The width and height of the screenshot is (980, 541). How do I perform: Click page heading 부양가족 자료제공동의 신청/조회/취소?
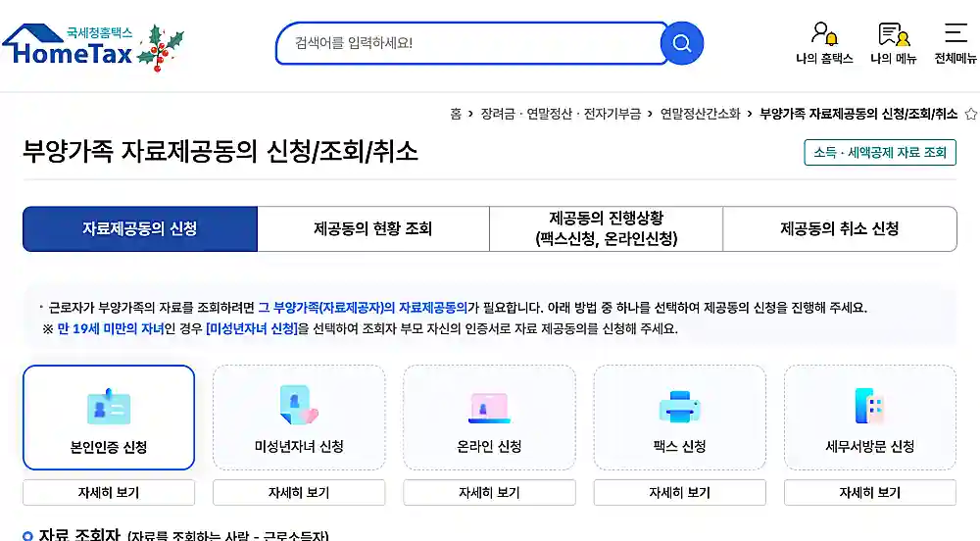tap(220, 152)
